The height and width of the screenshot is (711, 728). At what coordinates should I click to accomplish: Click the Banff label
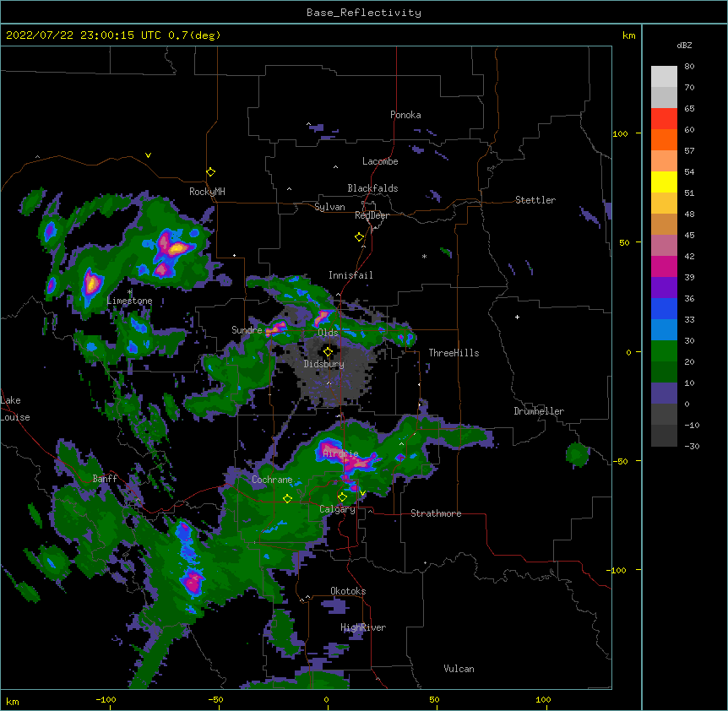click(x=105, y=479)
